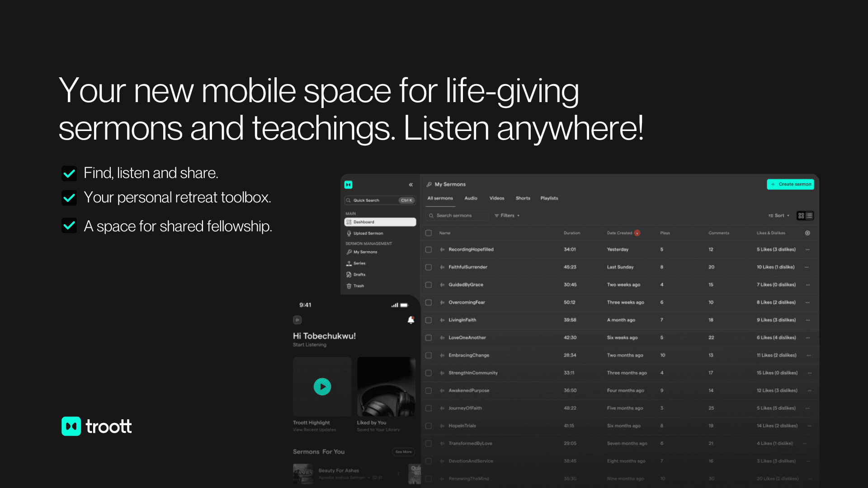Screen dimensions: 868x488
Task: Check the RecordingHopefilled sermon checkbox
Action: [x=428, y=249]
